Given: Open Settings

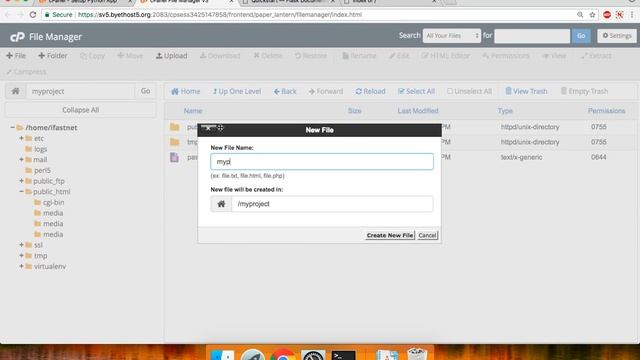Looking at the screenshot, I should coord(617,36).
